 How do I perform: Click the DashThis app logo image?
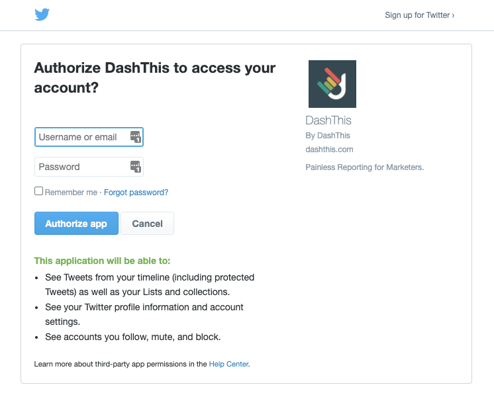point(332,84)
